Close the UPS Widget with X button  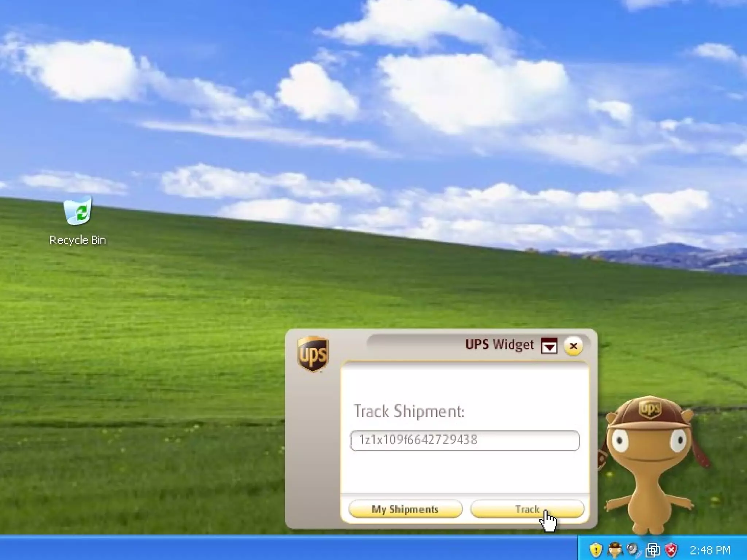pyautogui.click(x=573, y=346)
